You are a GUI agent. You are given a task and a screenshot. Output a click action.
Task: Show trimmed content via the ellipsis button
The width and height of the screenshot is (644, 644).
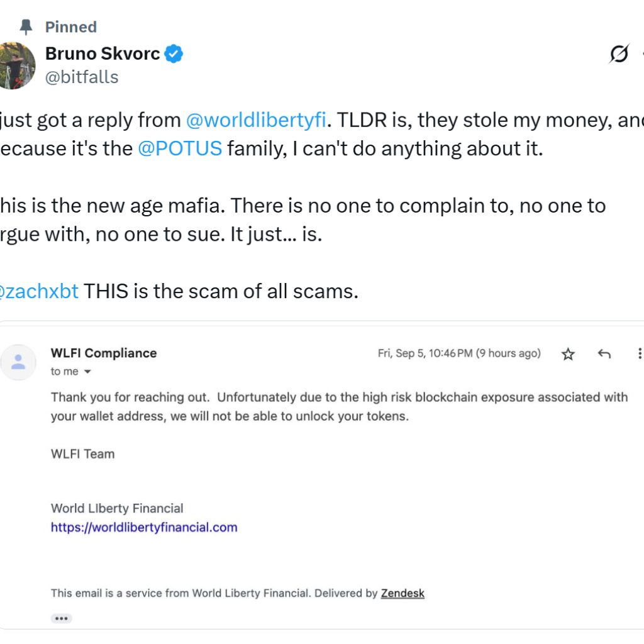point(61,618)
